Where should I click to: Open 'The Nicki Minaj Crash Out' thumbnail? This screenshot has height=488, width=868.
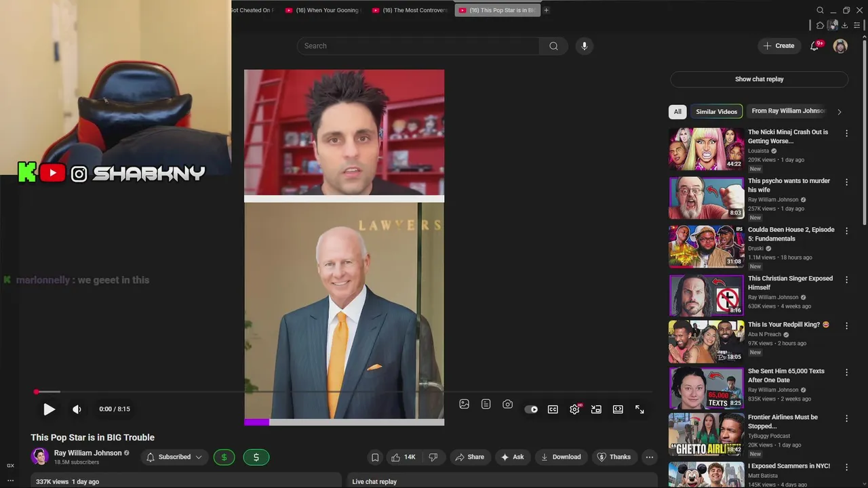pyautogui.click(x=707, y=149)
